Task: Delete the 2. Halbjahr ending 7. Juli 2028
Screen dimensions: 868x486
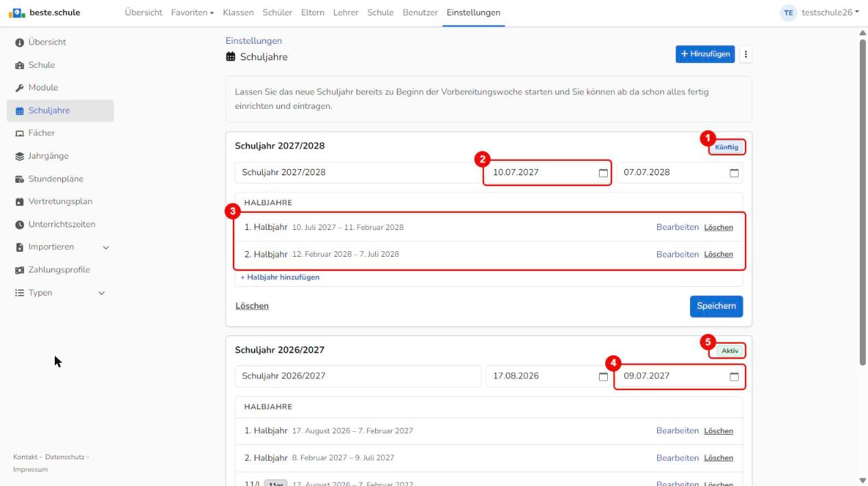Action: [719, 255]
